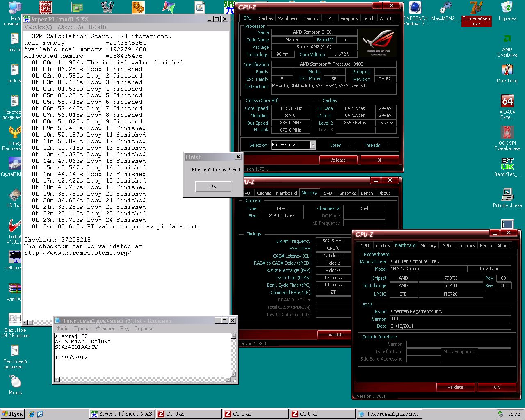The image size is (525, 420).
Task: Open Правка menu in Notepad
Action: point(82,329)
